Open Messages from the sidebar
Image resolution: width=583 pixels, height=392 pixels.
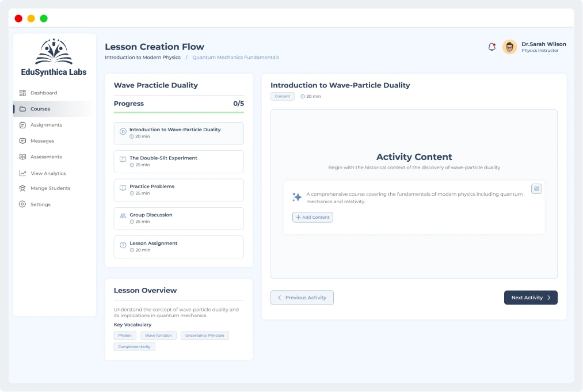[x=42, y=141]
